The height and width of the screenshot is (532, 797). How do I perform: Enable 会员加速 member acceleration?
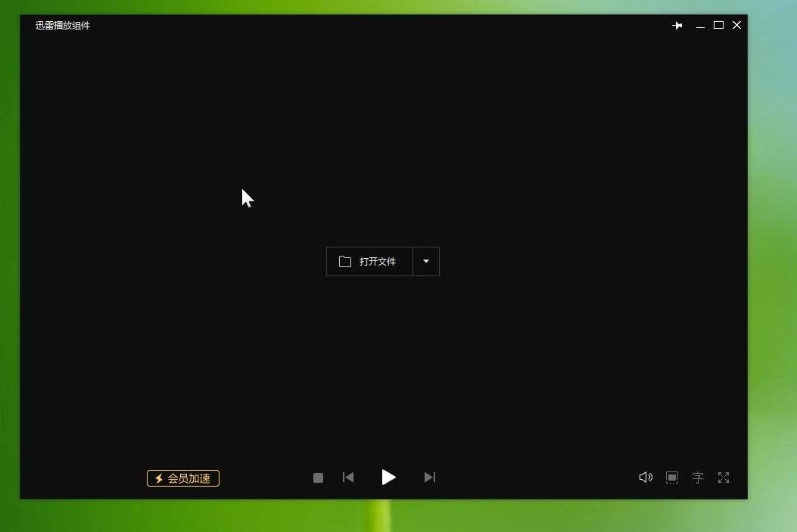click(x=182, y=478)
